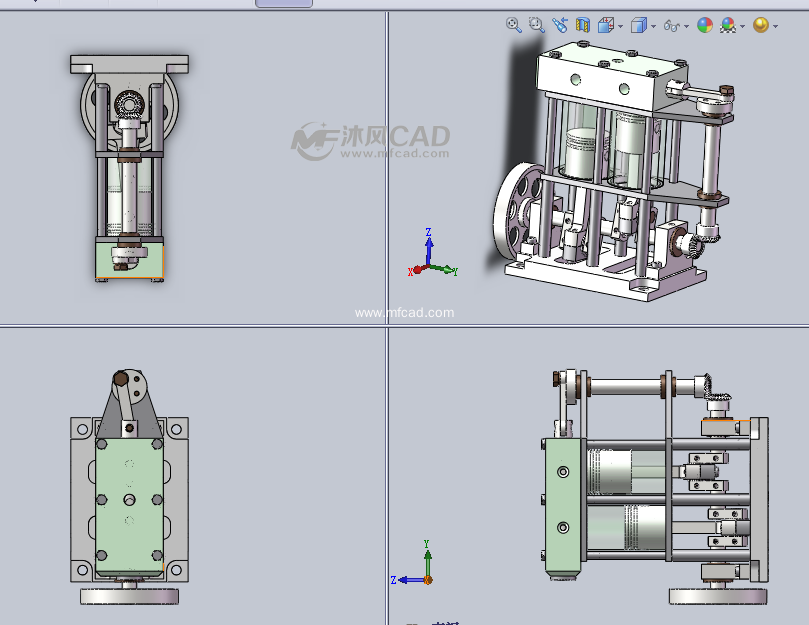
Task: Click the View Settings gold sphere icon
Action: tap(760, 25)
